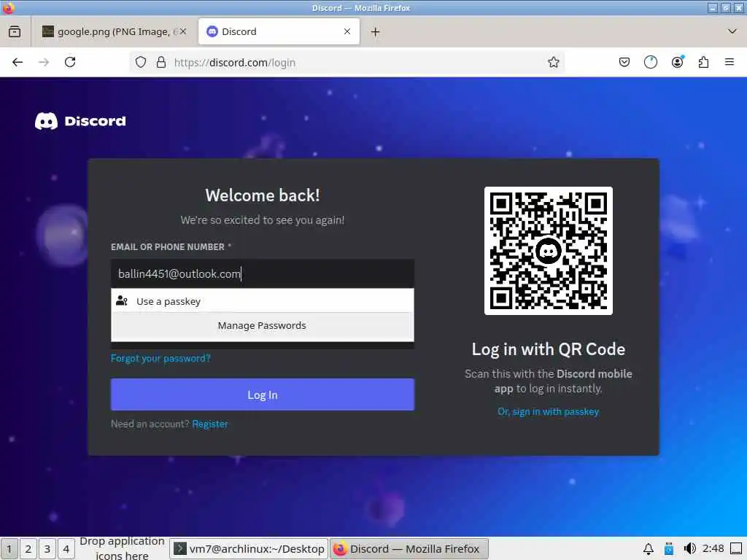
Task: Click Manage Passwords in the autofill popup
Action: (x=263, y=326)
